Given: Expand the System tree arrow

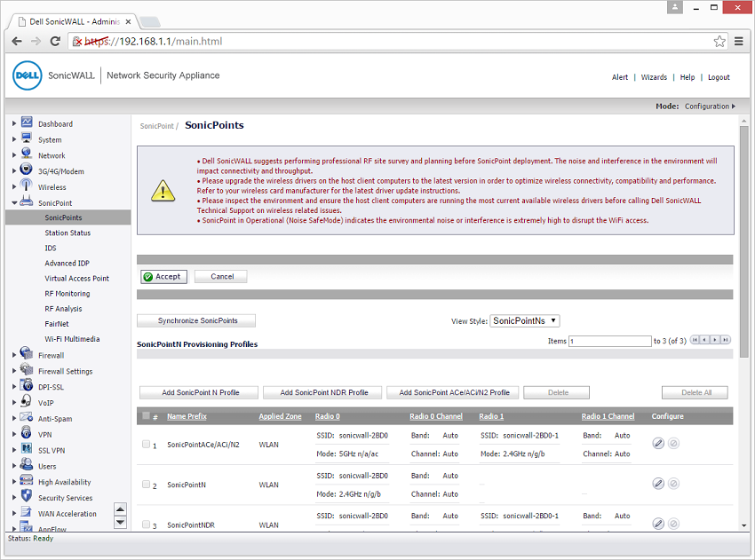Looking at the screenshot, I should point(14,139).
